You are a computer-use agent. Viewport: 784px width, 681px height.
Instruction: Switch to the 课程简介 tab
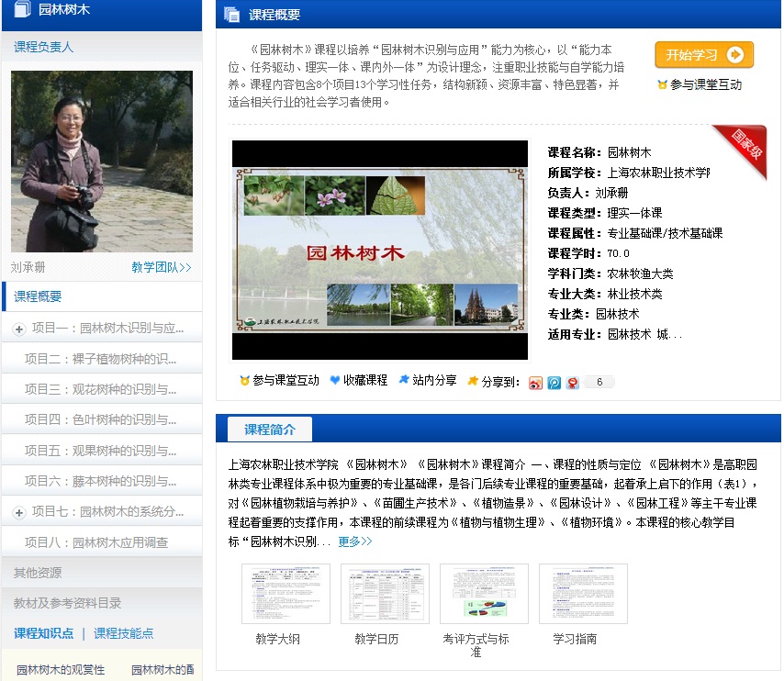coord(270,430)
